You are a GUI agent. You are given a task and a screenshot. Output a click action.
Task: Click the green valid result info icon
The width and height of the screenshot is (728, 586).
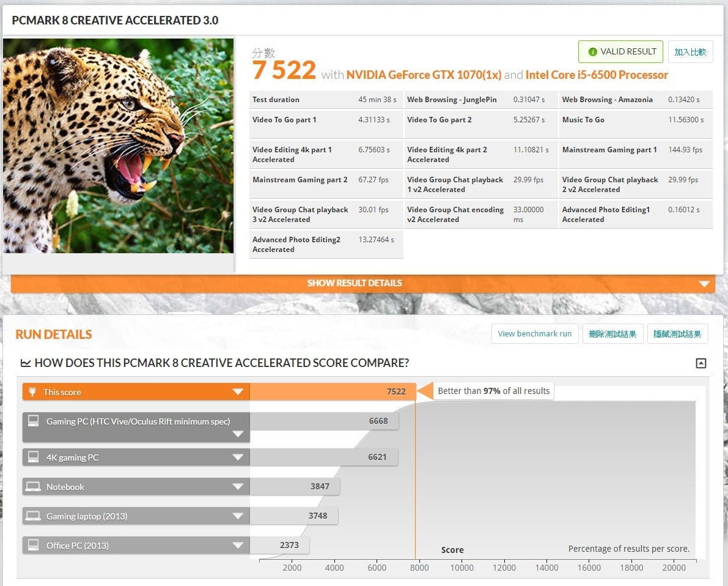pos(592,52)
